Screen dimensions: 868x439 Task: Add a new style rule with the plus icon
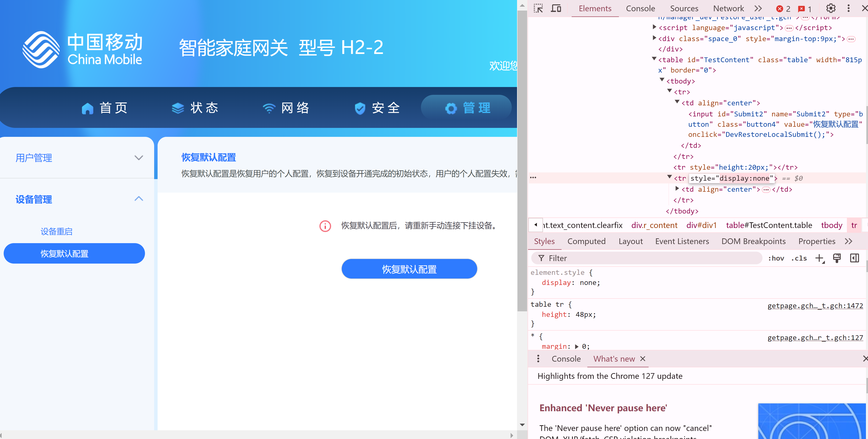pyautogui.click(x=820, y=258)
